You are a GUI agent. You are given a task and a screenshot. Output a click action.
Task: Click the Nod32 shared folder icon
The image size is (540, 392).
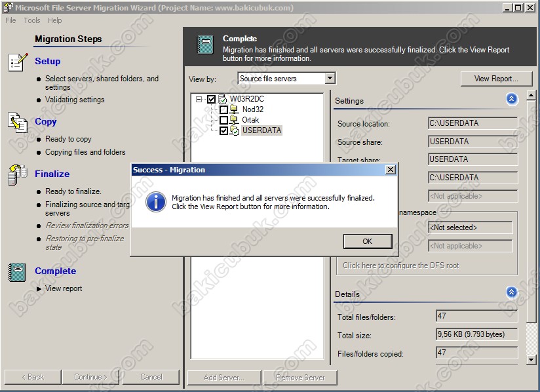235,109
